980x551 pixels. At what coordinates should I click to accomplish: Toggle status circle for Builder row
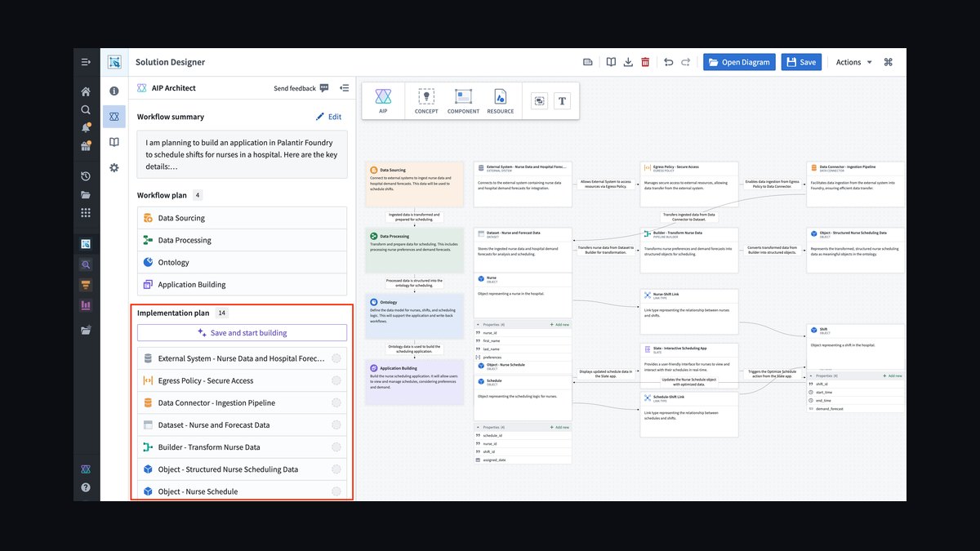click(336, 447)
